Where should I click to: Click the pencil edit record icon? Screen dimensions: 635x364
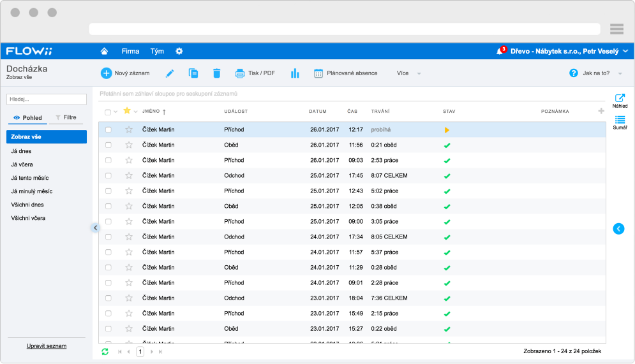coord(170,73)
